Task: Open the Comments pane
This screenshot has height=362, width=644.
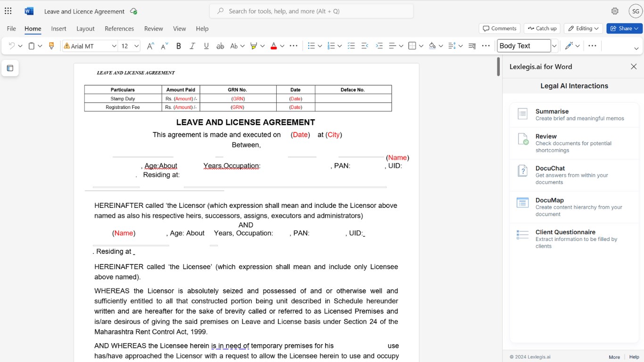Action: point(500,28)
